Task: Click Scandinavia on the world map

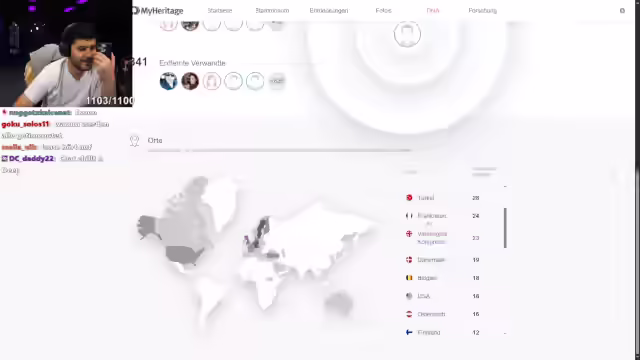Action: point(262,229)
